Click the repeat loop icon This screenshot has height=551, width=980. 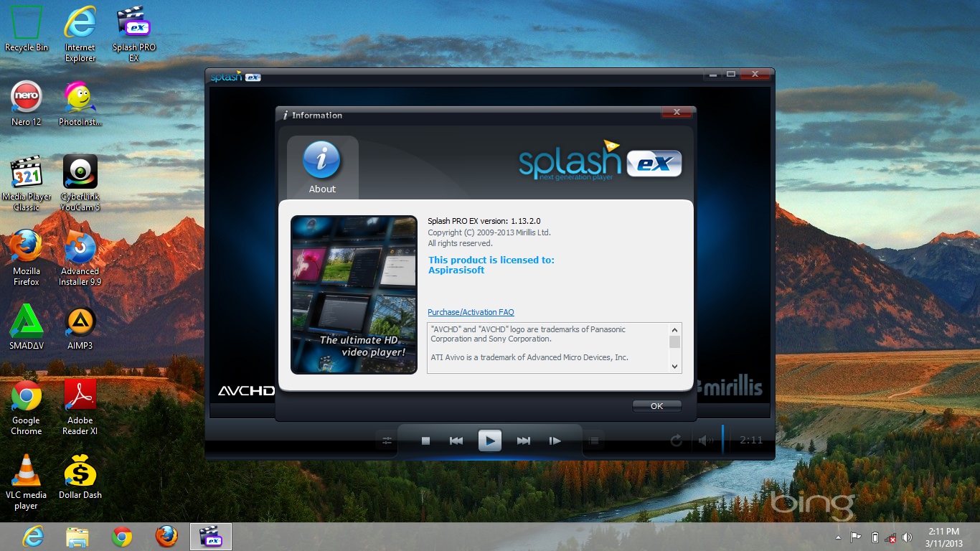pyautogui.click(x=676, y=441)
